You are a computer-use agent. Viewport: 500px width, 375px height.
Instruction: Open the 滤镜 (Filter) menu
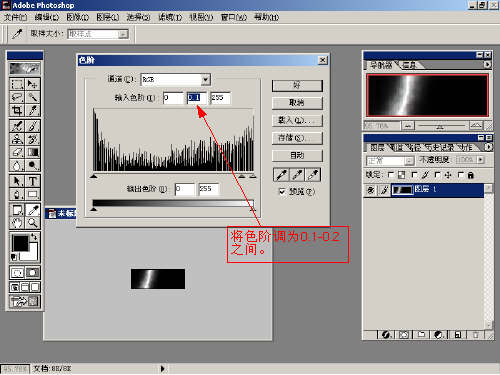coord(170,17)
